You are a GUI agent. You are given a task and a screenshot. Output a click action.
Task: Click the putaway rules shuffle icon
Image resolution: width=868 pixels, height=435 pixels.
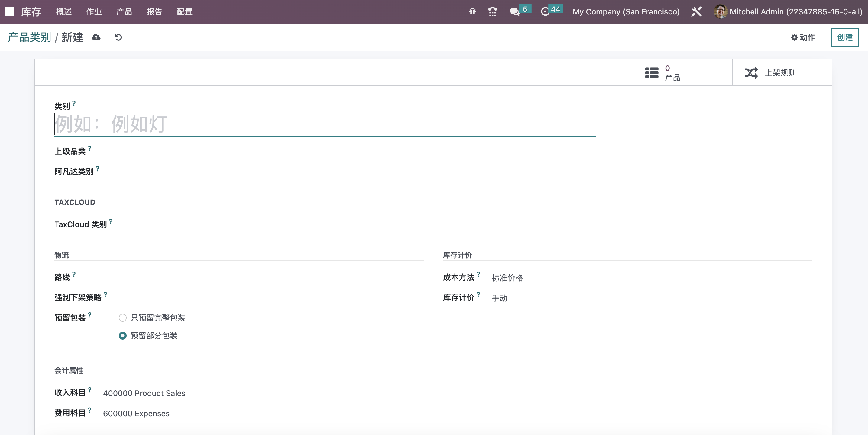[x=751, y=73]
